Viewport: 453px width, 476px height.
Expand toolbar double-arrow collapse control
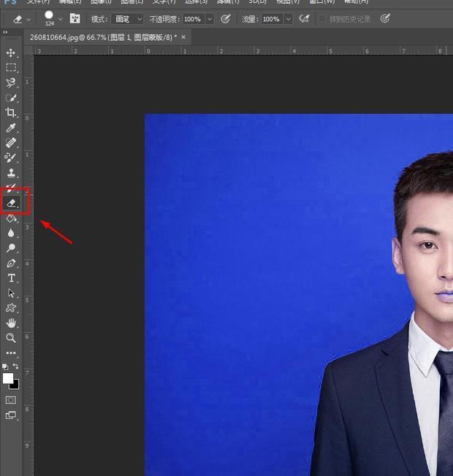point(5,32)
